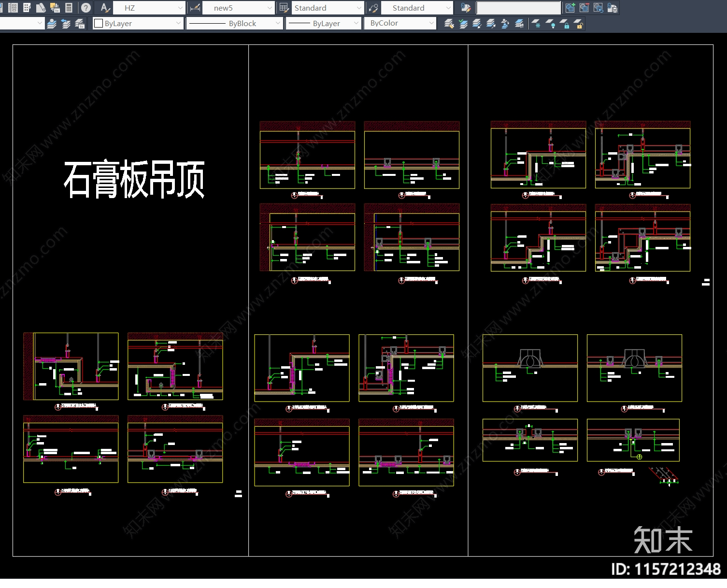
Task: Select the 石膏板吊顶 title text
Action: click(x=135, y=179)
